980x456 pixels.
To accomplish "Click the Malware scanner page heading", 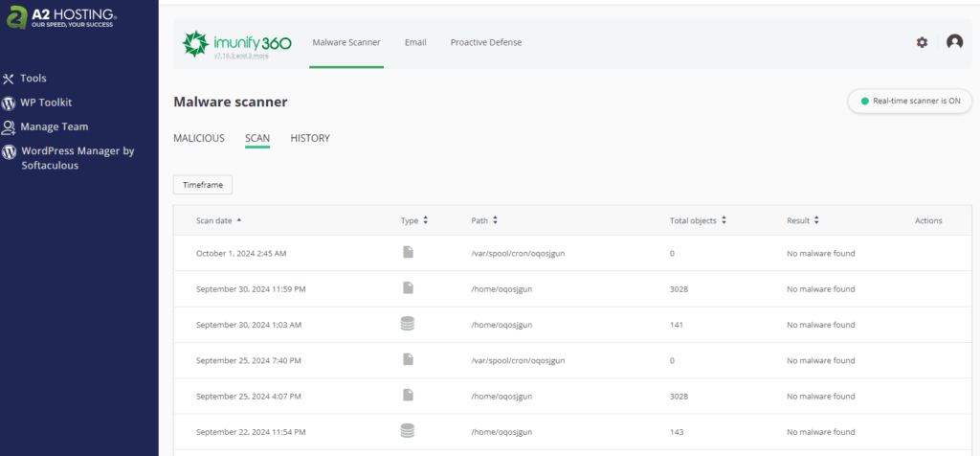I will [230, 102].
